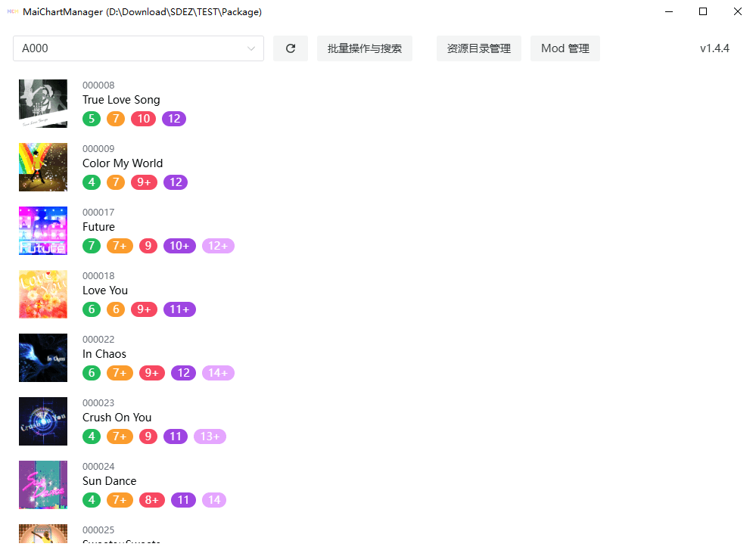
Task: Open the A000 package dropdown
Action: 138,48
